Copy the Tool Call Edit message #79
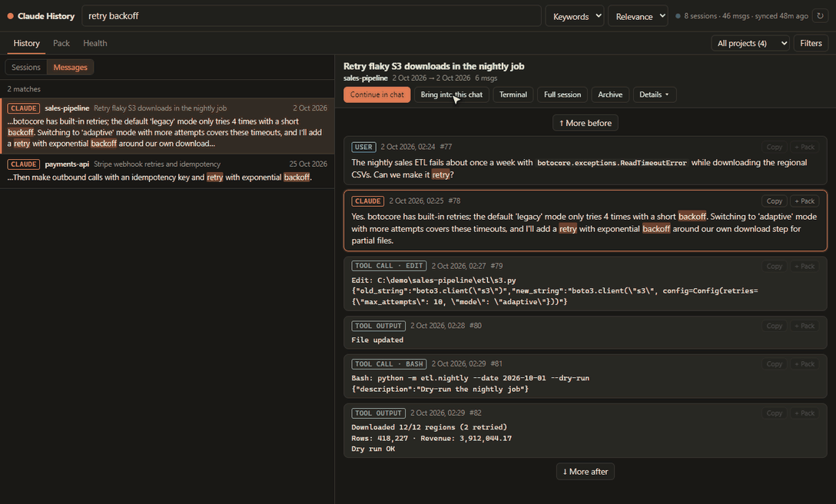 775,266
